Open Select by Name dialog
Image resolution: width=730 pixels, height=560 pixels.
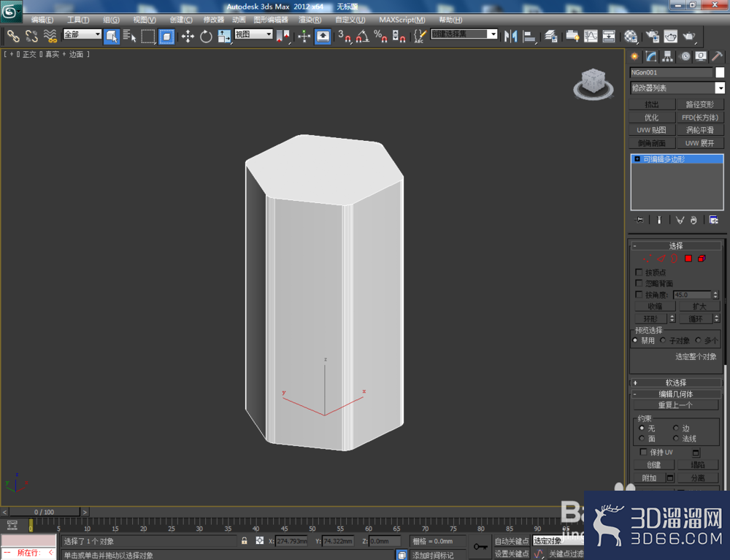129,36
